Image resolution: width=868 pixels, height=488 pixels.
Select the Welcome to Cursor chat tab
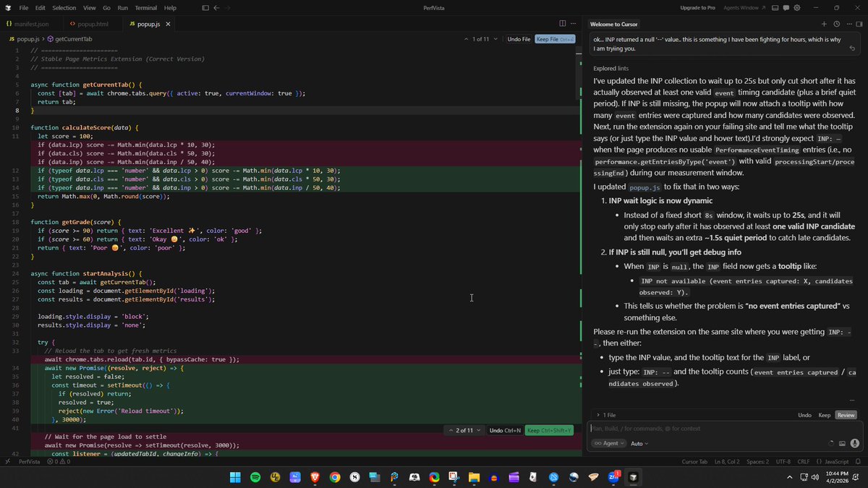(615, 23)
